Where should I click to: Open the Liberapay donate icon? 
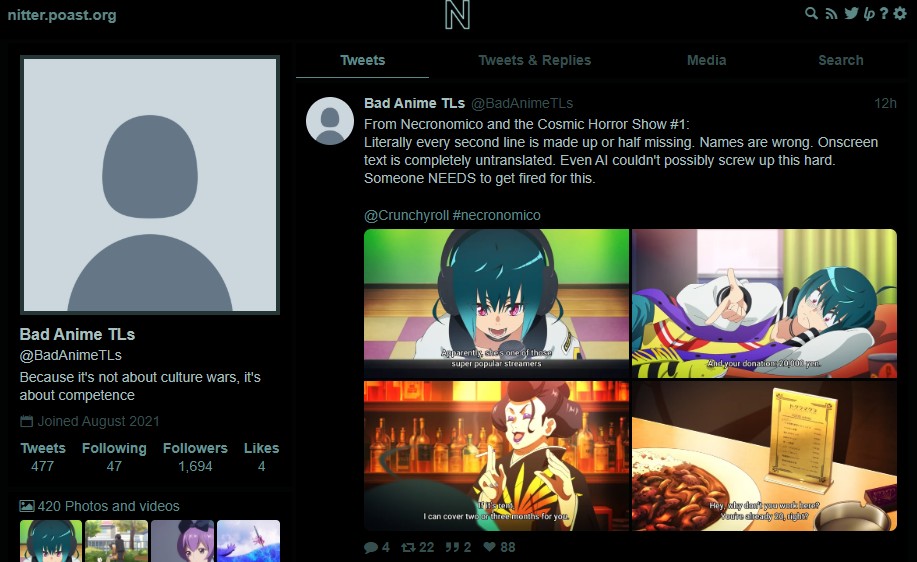point(870,13)
